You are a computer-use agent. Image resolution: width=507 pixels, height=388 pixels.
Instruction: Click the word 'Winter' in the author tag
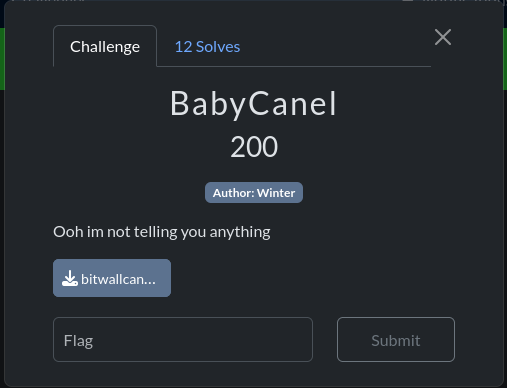(276, 193)
